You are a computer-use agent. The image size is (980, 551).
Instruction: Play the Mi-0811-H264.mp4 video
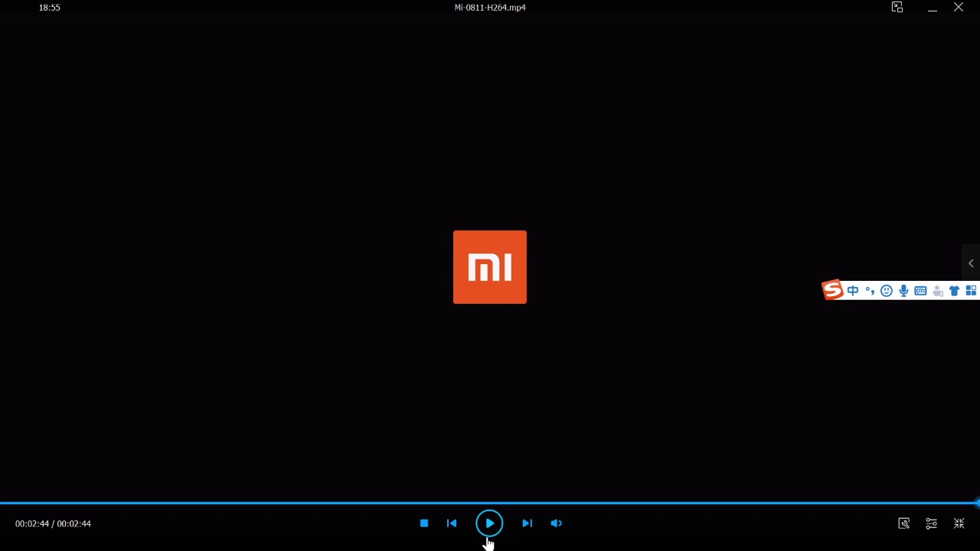[x=489, y=523]
